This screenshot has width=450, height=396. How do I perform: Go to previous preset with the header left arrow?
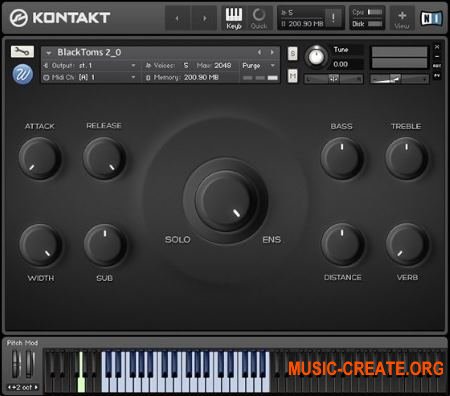[177, 19]
